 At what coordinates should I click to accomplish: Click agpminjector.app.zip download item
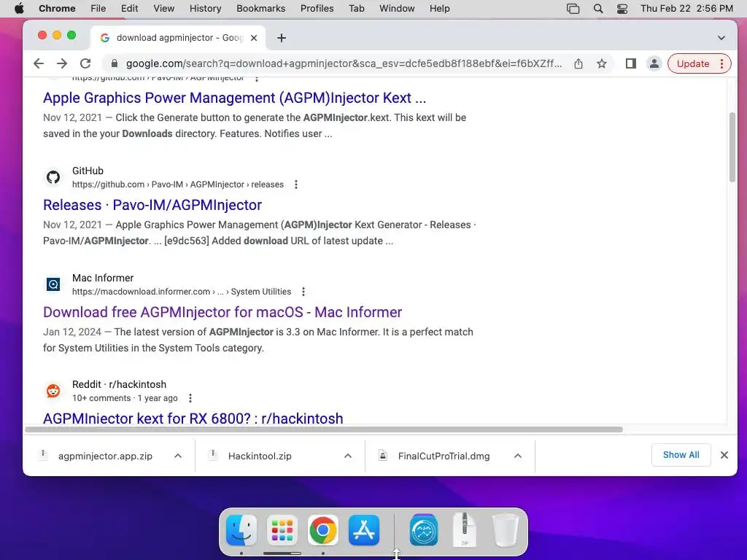[x=105, y=456]
